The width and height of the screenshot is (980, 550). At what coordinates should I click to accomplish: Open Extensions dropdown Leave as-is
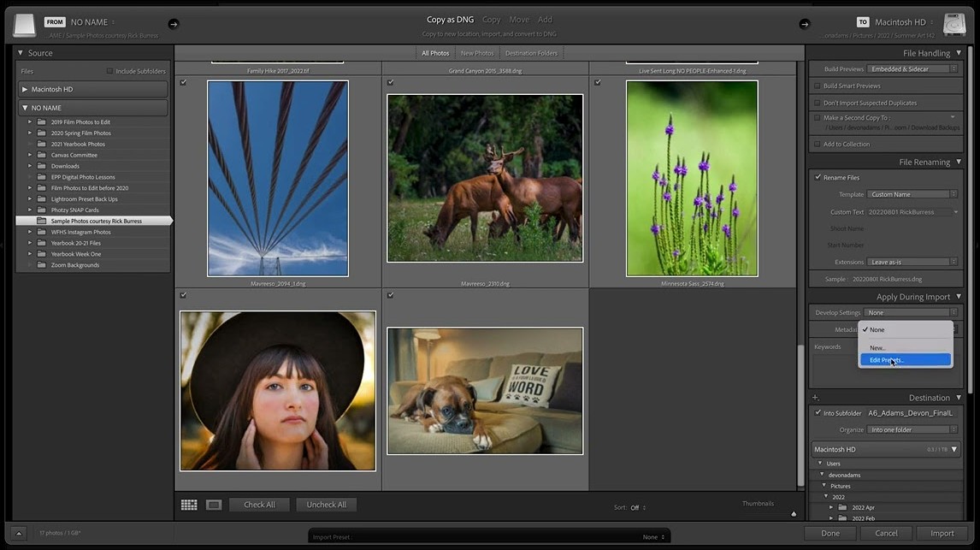pyautogui.click(x=912, y=262)
